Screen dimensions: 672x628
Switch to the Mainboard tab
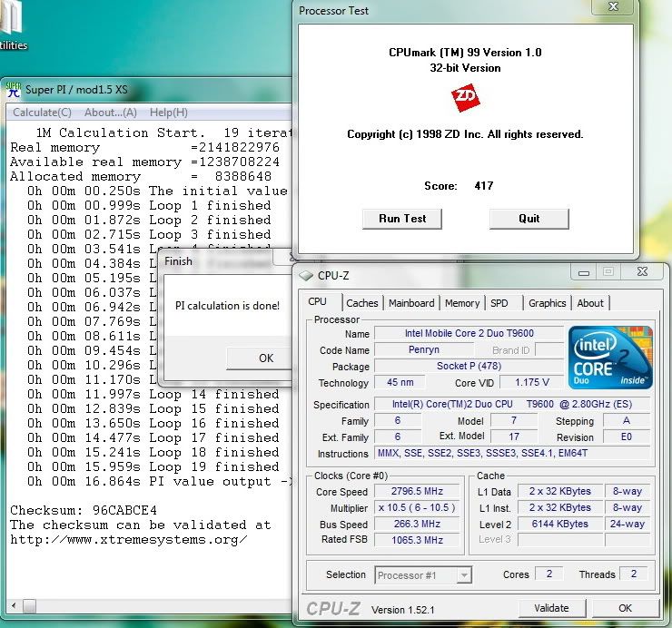click(412, 303)
